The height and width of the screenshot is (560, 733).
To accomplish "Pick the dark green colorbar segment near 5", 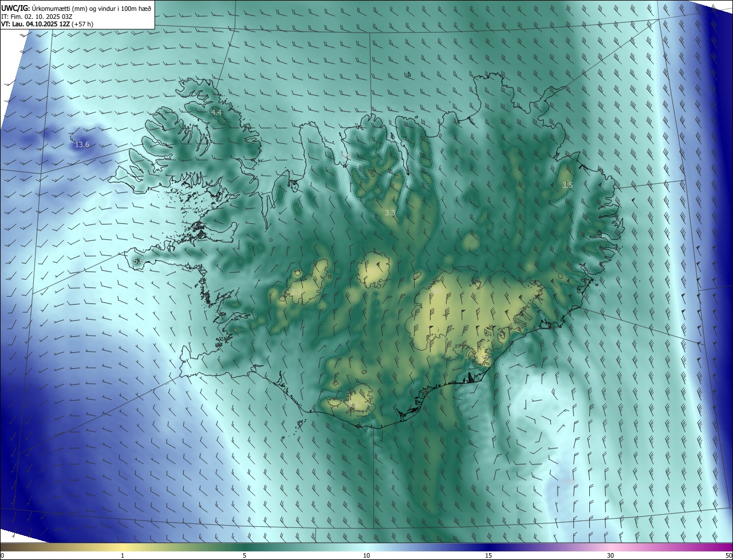I will (245, 547).
